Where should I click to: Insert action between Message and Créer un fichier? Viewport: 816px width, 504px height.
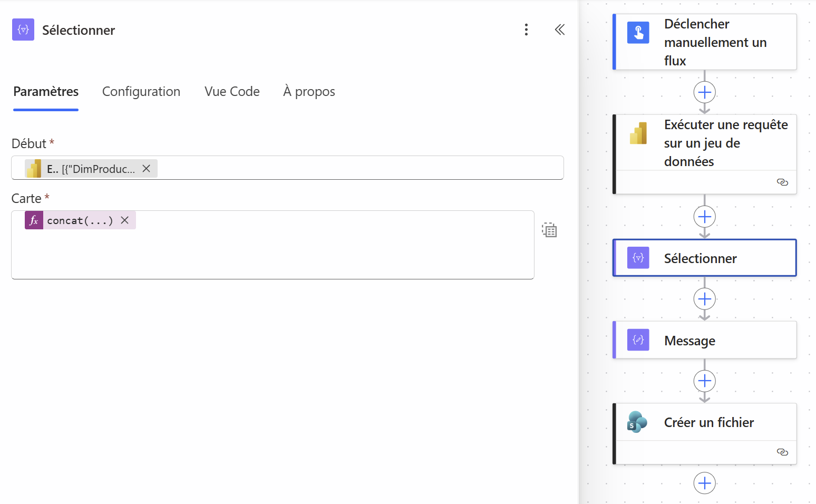click(x=705, y=381)
